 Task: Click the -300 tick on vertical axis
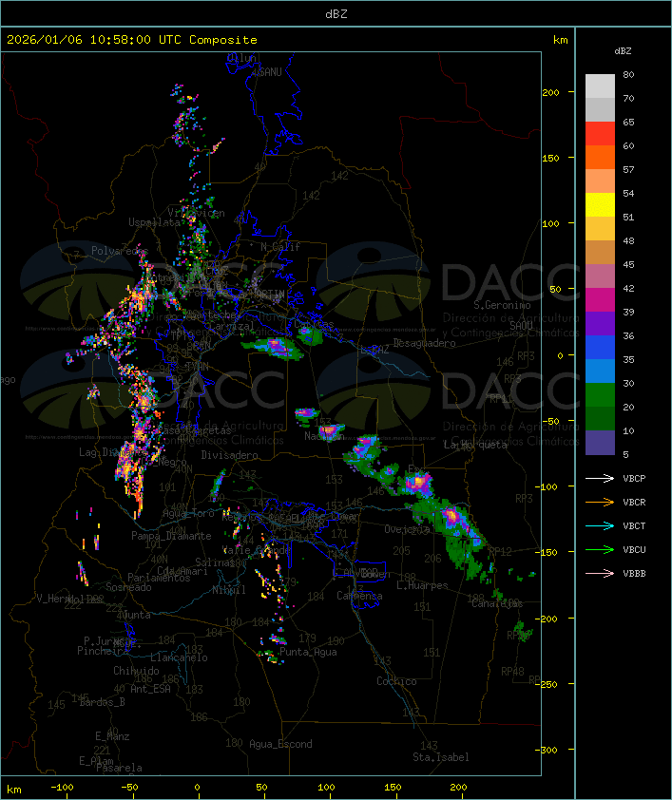548,750
